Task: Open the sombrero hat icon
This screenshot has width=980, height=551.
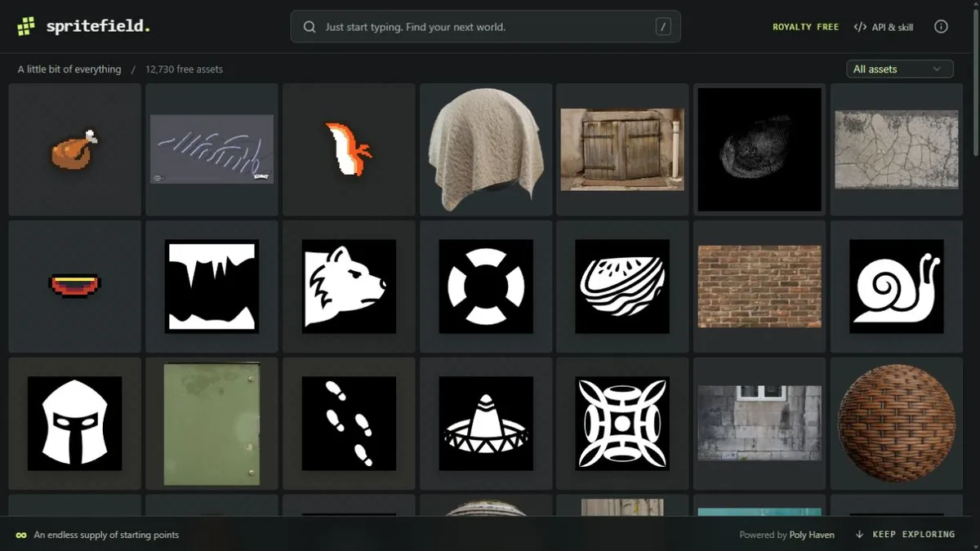Action: pyautogui.click(x=486, y=423)
